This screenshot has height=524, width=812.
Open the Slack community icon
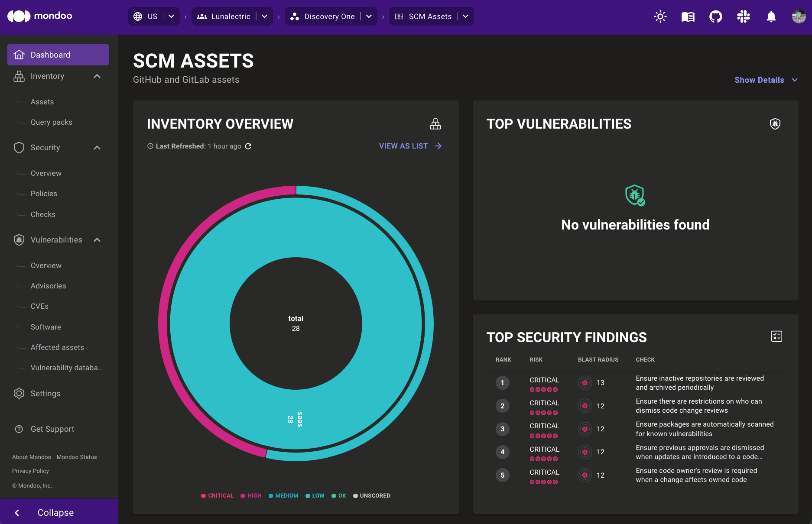pyautogui.click(x=743, y=16)
